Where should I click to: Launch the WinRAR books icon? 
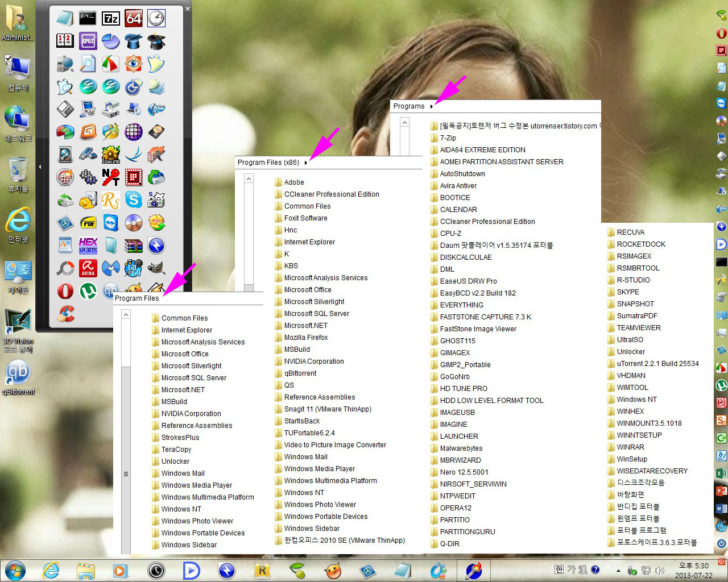click(134, 246)
